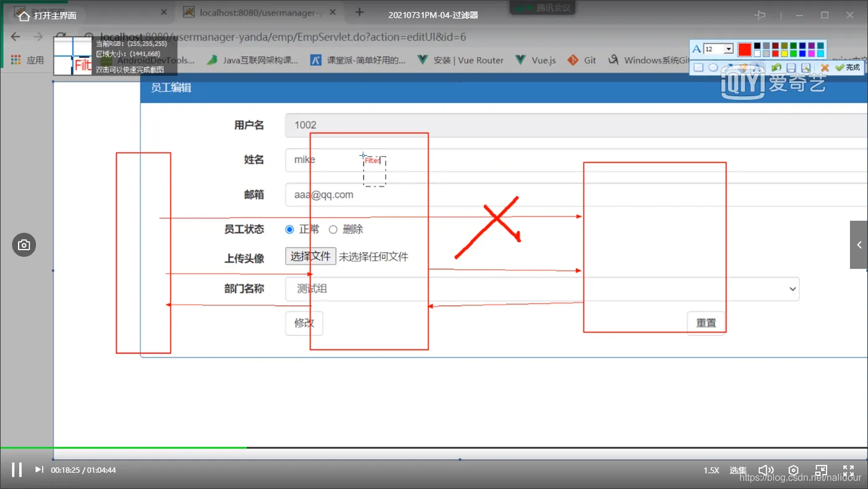Viewport: 868px width, 489px height.
Task: Select the 删除 employee status radio
Action: (333, 230)
